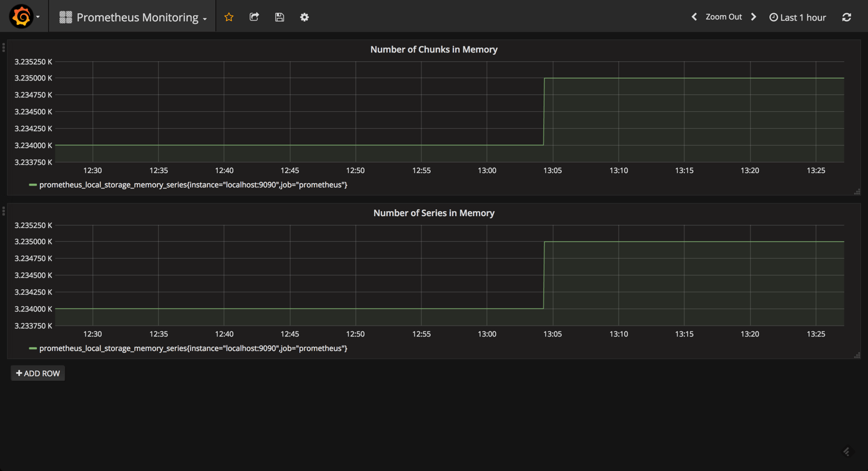Shift time range back with the left chevron
This screenshot has height=471, width=868.
694,16
